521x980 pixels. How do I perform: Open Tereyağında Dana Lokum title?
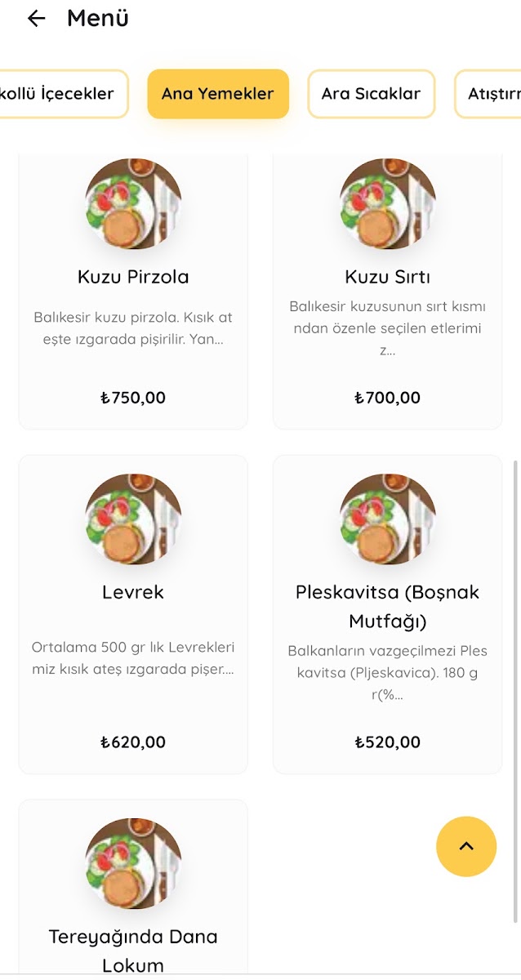coord(133,951)
